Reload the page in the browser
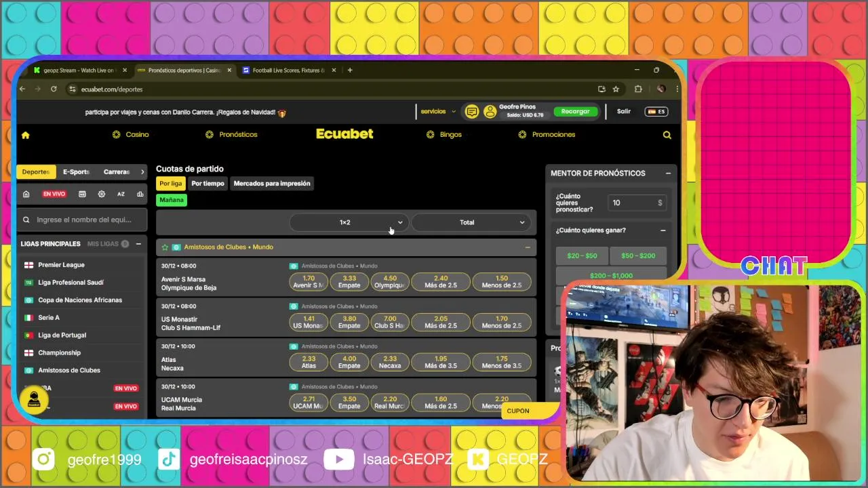The height and width of the screenshot is (488, 868). point(54,89)
